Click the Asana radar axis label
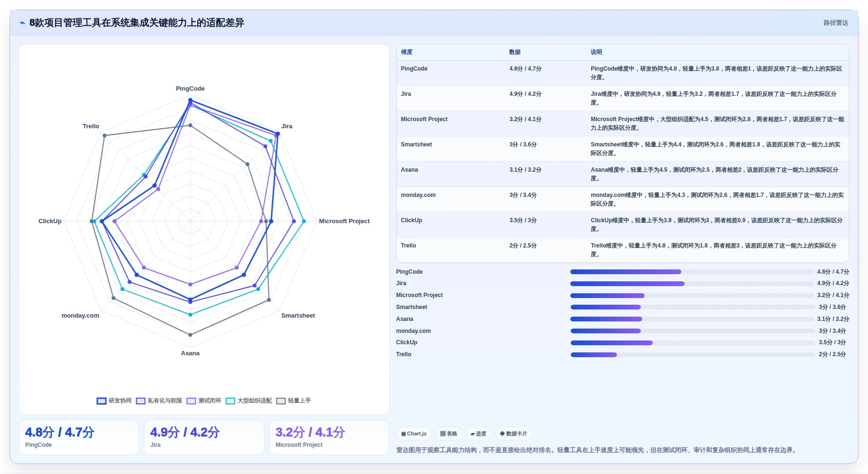The image size is (868, 474). (190, 353)
